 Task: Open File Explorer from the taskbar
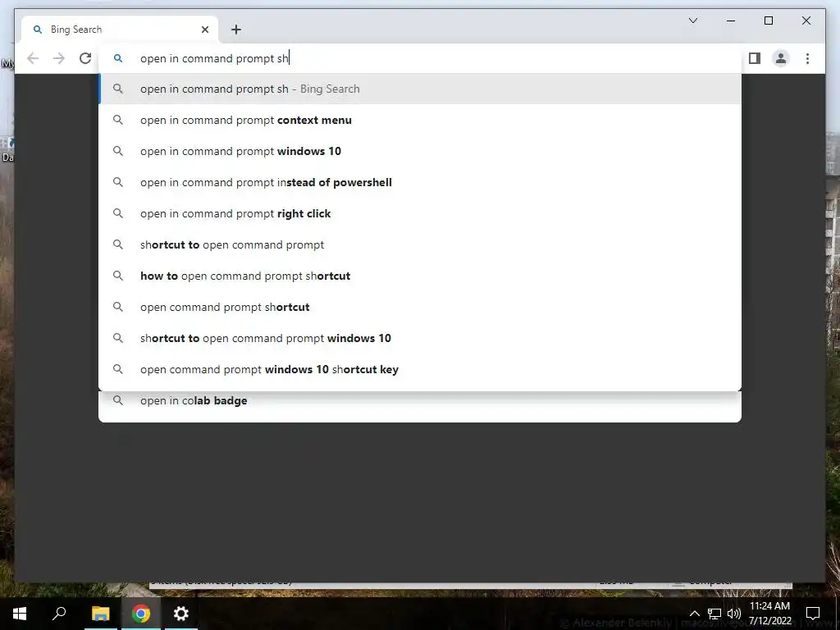[x=100, y=614]
